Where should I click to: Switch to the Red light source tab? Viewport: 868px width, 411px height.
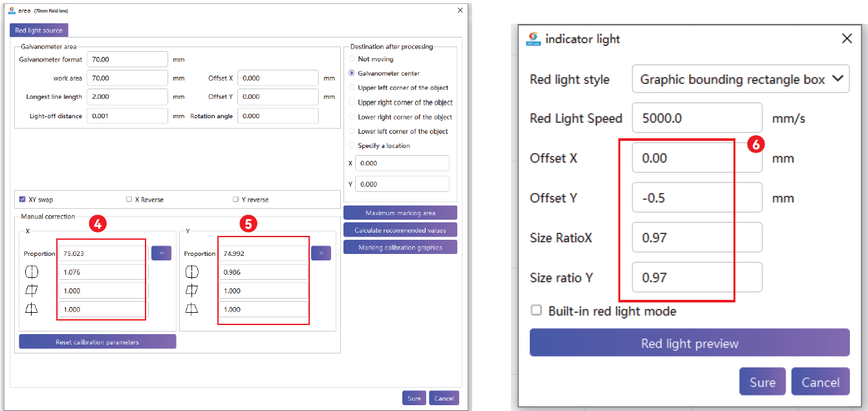coord(39,30)
